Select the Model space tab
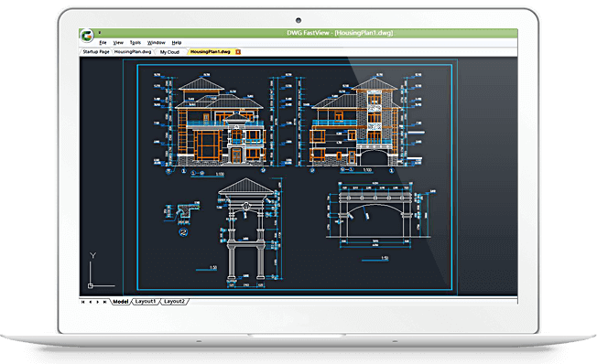This screenshot has width=597, height=364. (121, 302)
